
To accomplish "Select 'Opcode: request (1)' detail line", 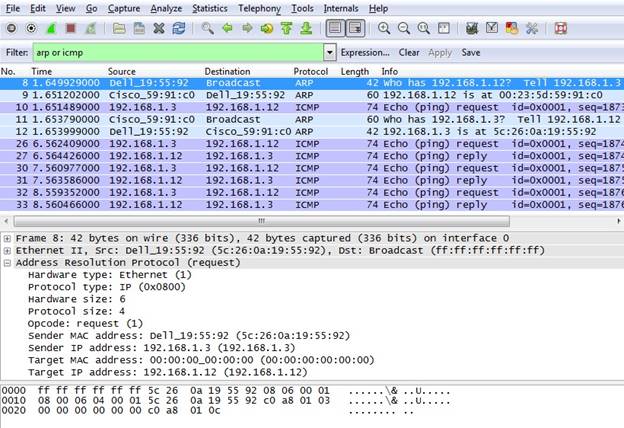I will coord(85,324).
